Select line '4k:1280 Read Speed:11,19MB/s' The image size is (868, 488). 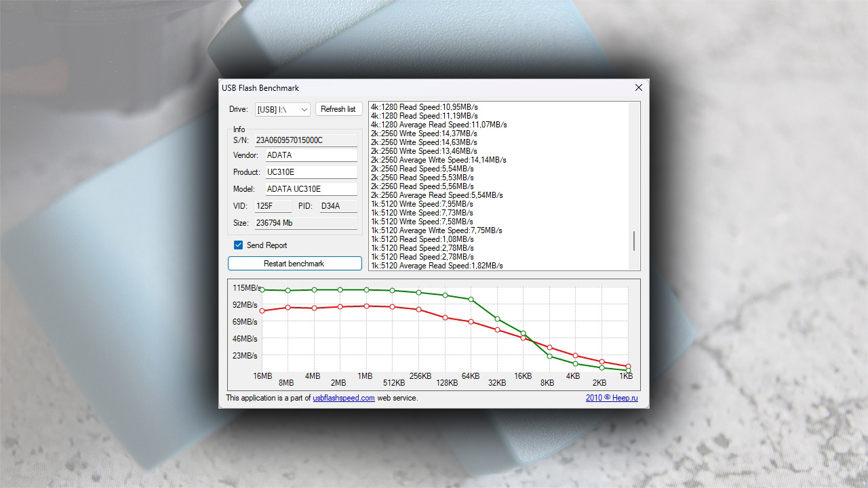424,116
